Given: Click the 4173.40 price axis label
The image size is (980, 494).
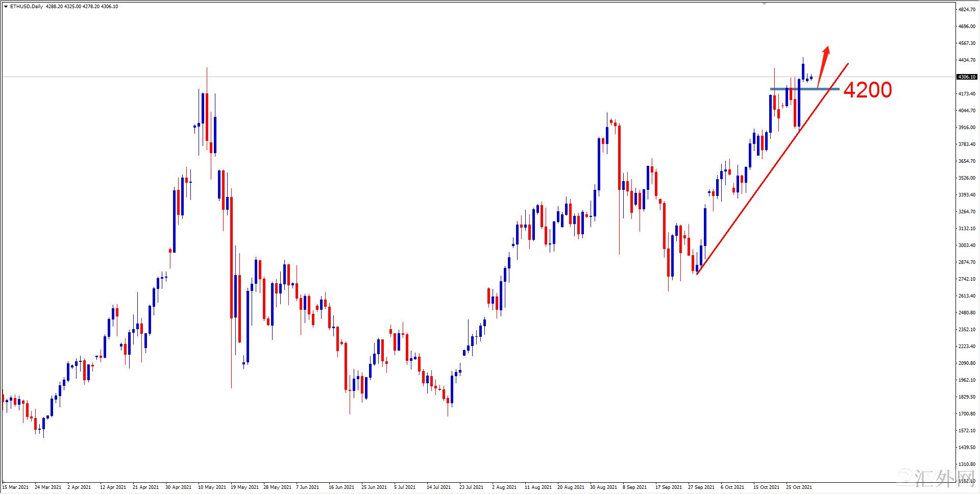Looking at the screenshot, I should click(967, 94).
